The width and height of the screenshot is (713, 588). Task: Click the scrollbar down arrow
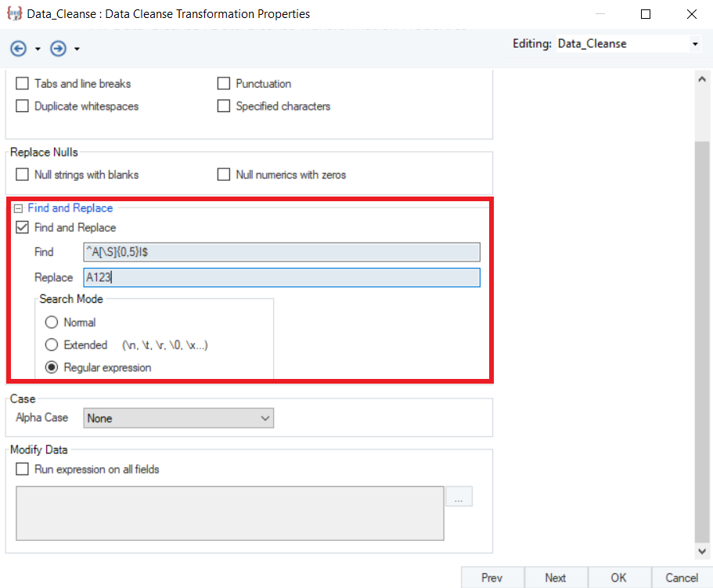701,551
